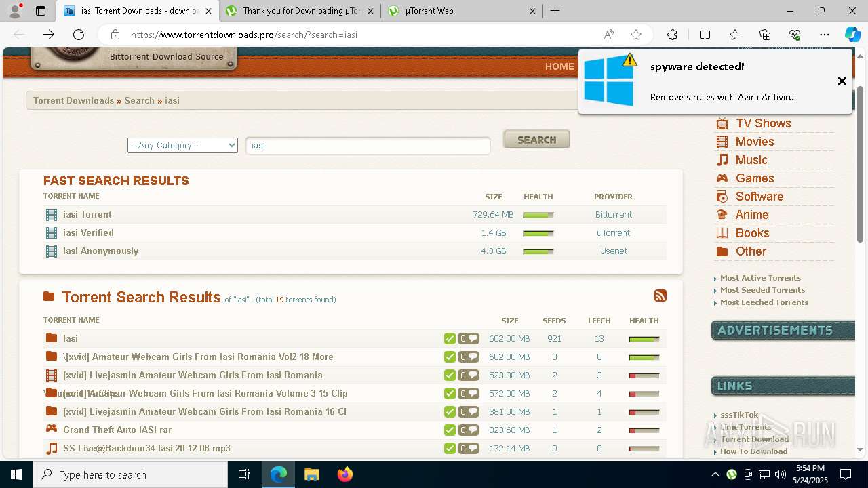
Task: Click film icon beside iasi Anonymously result
Action: (52, 251)
